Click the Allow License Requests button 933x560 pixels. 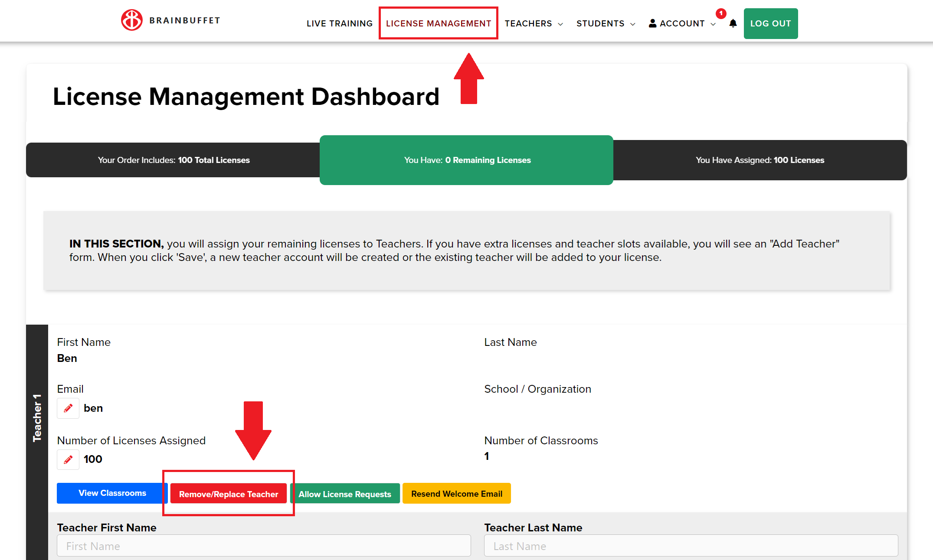pyautogui.click(x=344, y=494)
